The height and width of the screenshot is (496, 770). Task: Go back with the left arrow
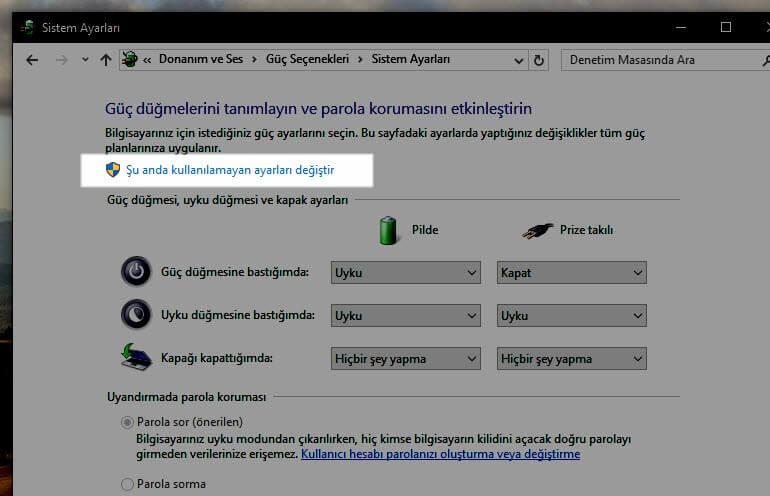(x=32, y=60)
